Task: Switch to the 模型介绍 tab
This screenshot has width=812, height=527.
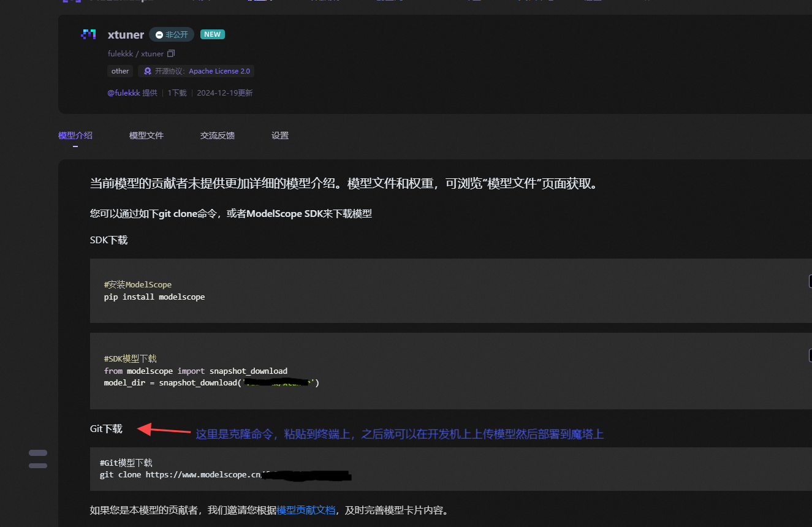Action: click(x=75, y=135)
